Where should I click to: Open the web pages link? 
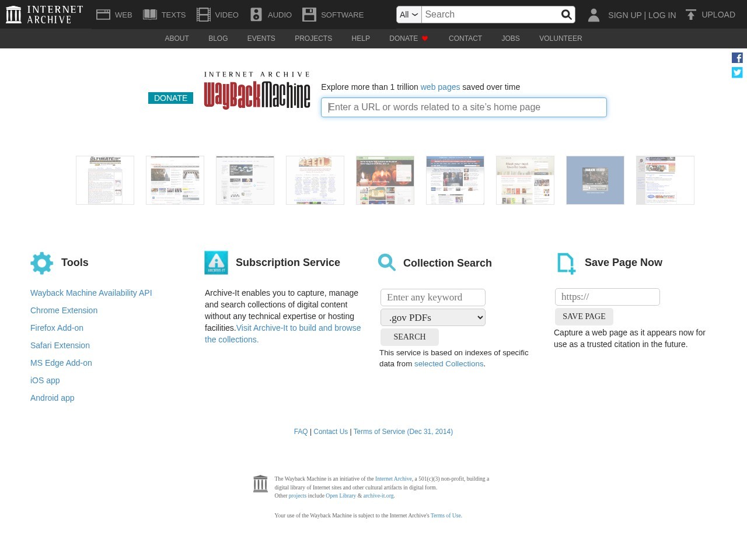pos(440,87)
